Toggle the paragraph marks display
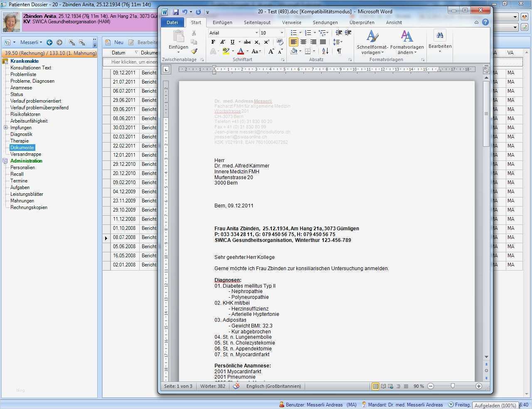Viewport: 532px width, 409px height. coord(339,51)
